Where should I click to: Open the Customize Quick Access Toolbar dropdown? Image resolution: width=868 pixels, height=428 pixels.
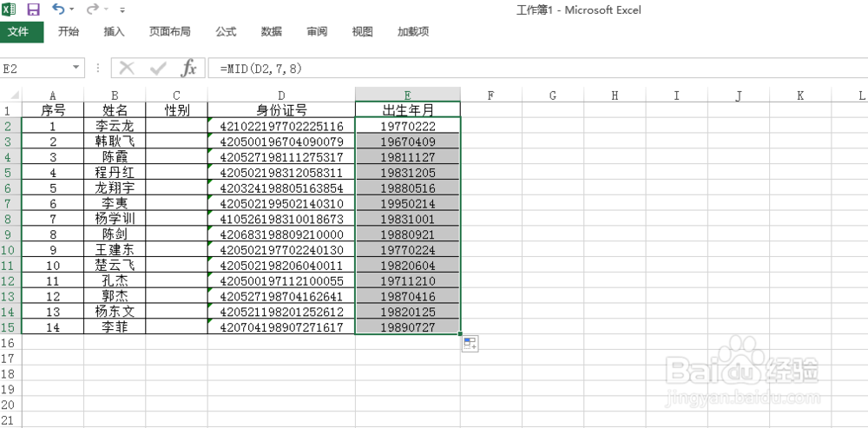point(122,10)
